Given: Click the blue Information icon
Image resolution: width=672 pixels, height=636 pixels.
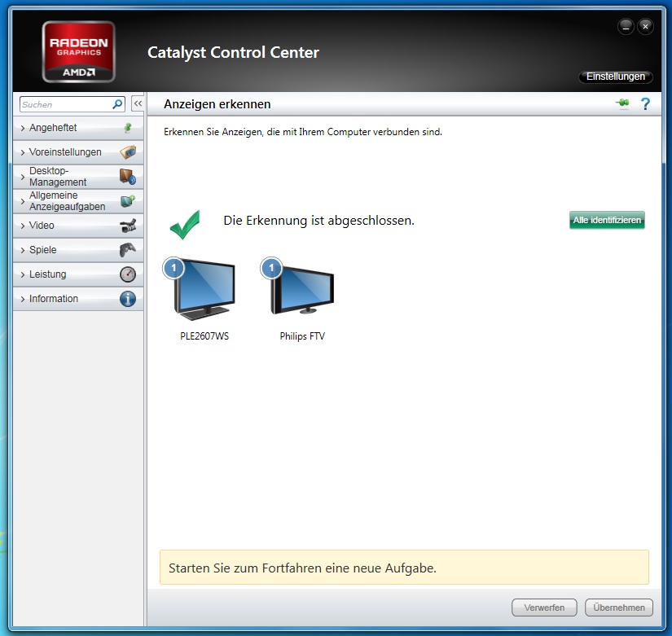Looking at the screenshot, I should pos(128,299).
